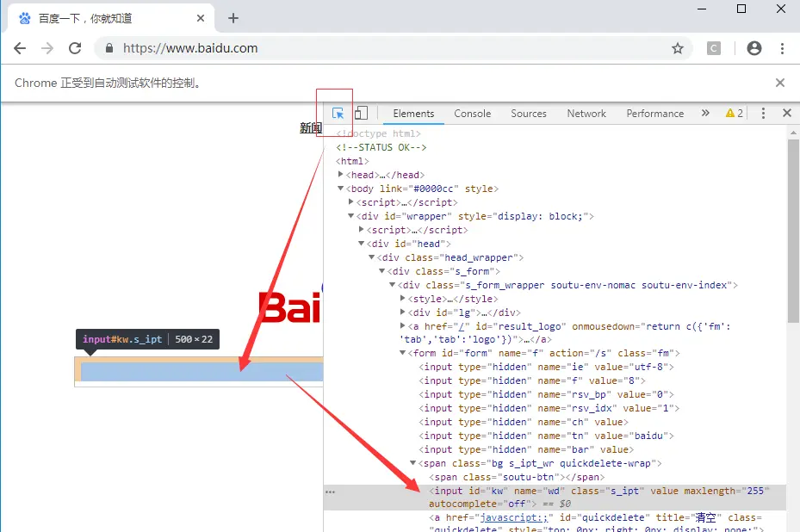The width and height of the screenshot is (800, 532).
Task: Collapse the div class s_form node
Action: [381, 271]
